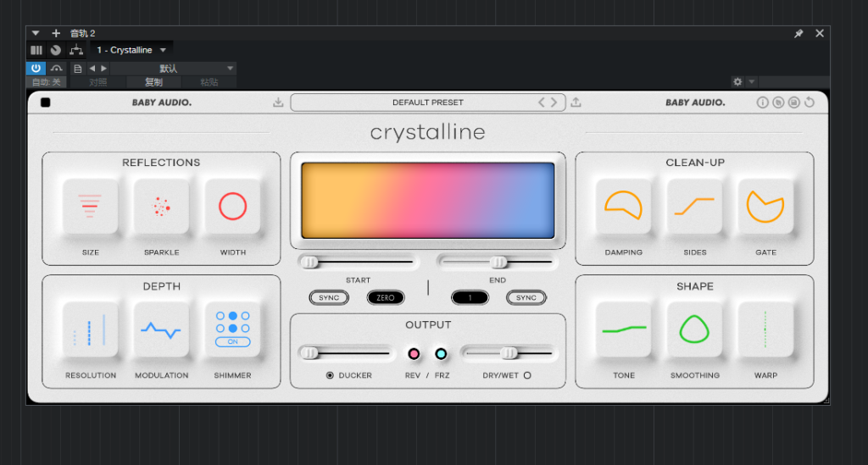The image size is (868, 465).
Task: Click the 对照 compare button
Action: [x=98, y=82]
